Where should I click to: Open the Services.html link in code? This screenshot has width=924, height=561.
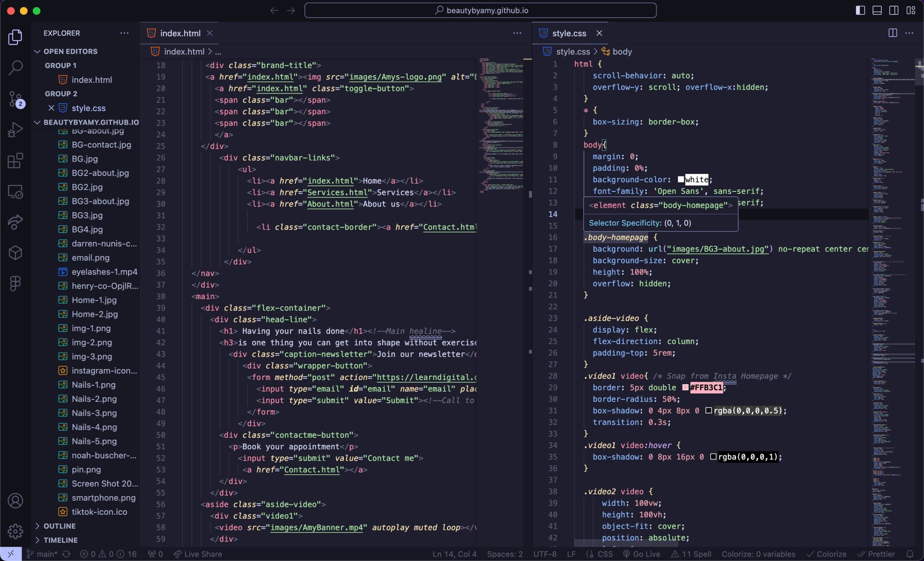tap(337, 192)
